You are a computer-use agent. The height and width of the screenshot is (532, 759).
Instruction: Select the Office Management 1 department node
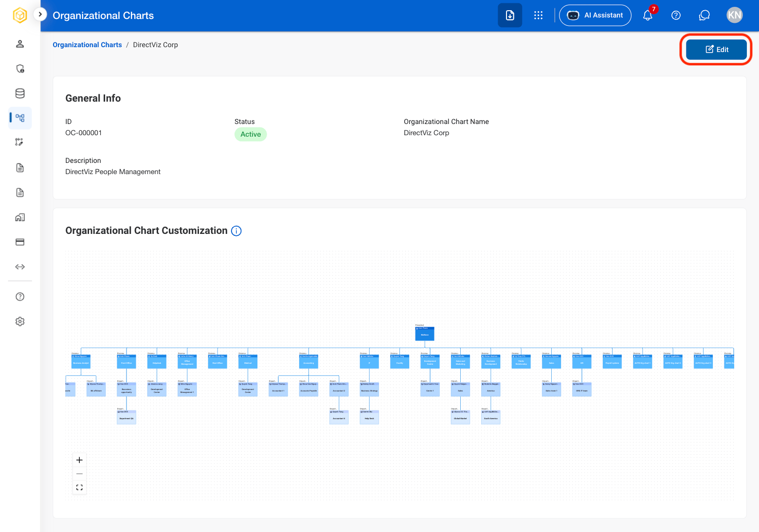click(187, 389)
